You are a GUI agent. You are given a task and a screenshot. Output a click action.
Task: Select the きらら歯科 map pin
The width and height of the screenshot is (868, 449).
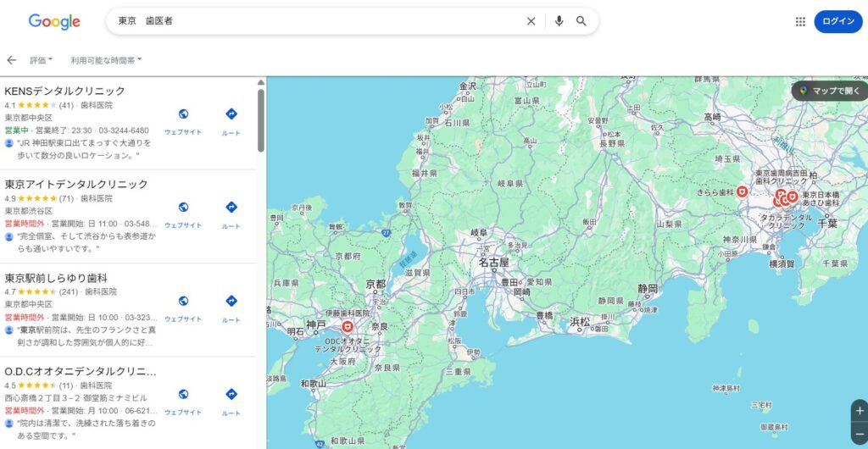[742, 191]
